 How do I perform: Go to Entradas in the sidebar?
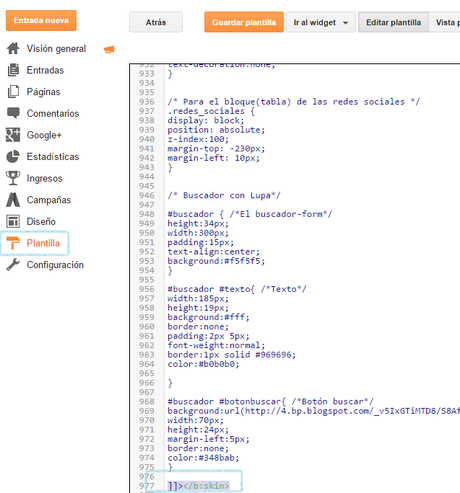45,70
